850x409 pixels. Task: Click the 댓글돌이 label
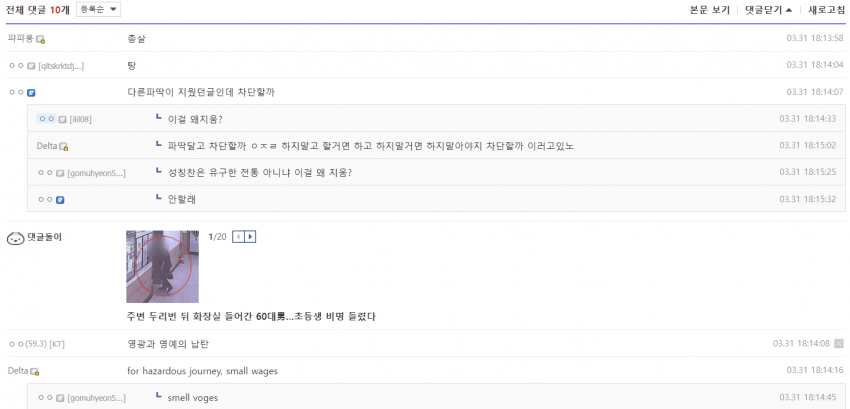44,237
